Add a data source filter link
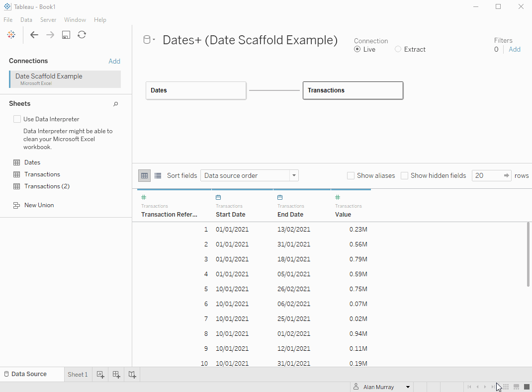 point(515,49)
